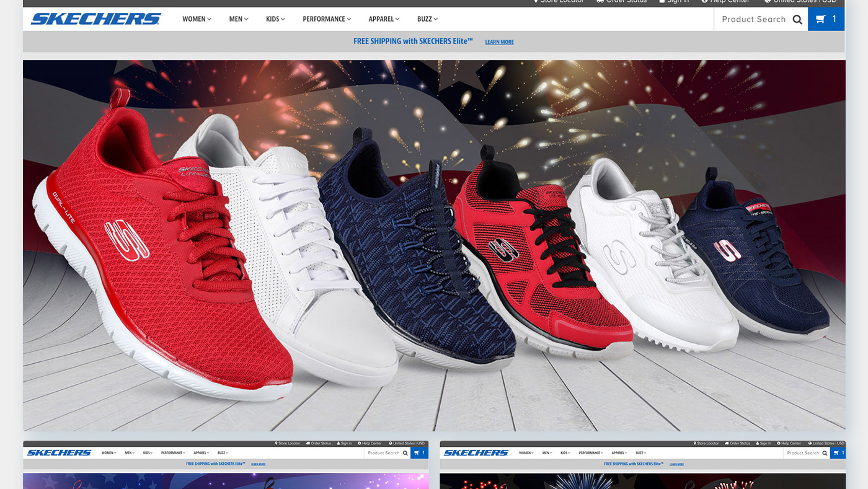Click FREE SHIPPING with SKECHERS Elite text in large top page
868x489 pixels.
pos(413,41)
